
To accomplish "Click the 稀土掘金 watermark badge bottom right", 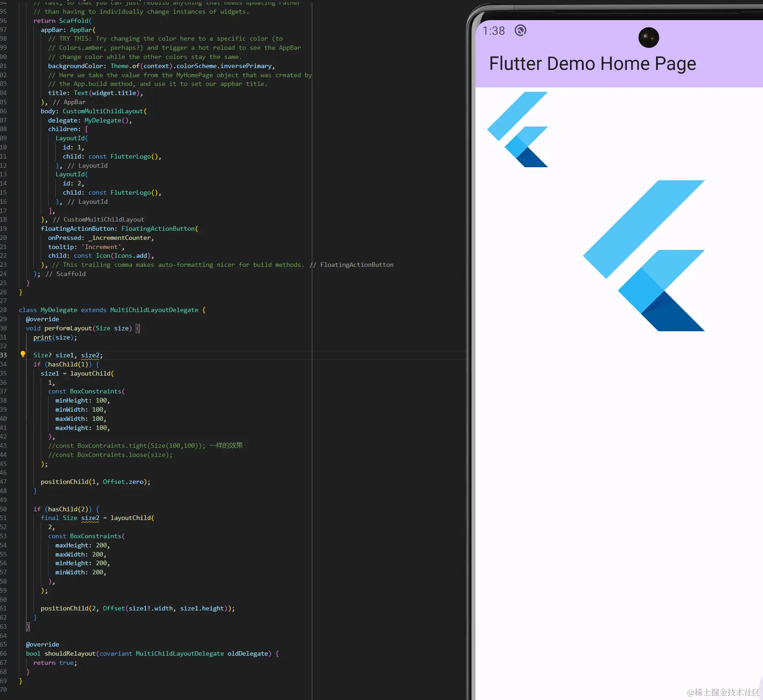I will (x=723, y=693).
